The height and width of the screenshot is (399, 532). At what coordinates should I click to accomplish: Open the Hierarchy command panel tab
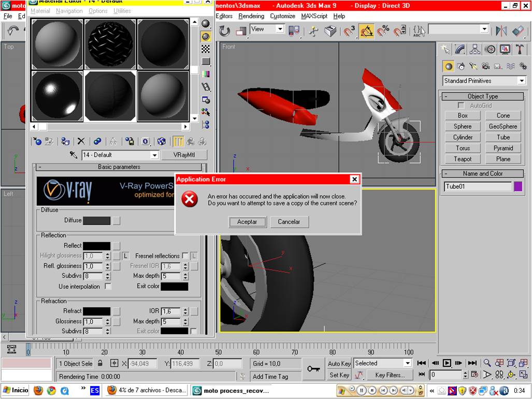click(475, 50)
